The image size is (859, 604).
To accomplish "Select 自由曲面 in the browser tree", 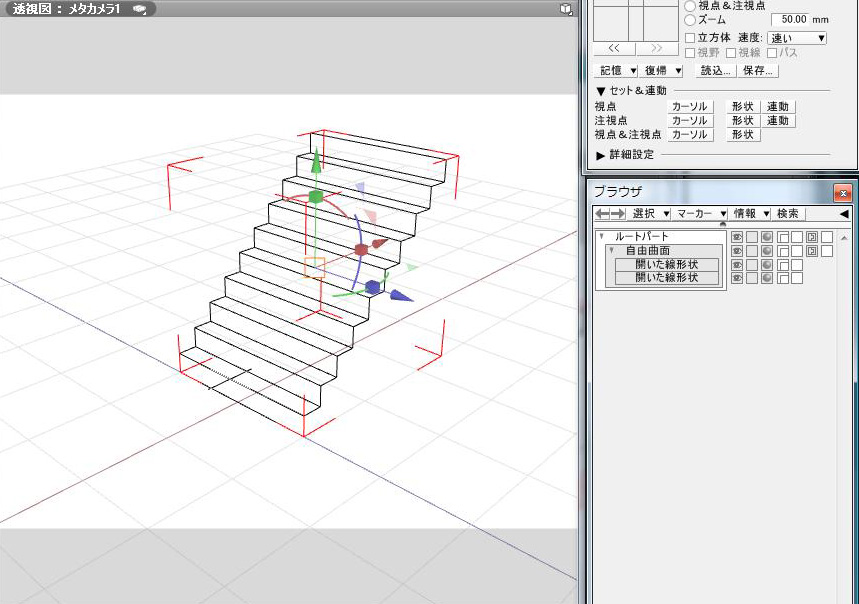I will pyautogui.click(x=648, y=250).
